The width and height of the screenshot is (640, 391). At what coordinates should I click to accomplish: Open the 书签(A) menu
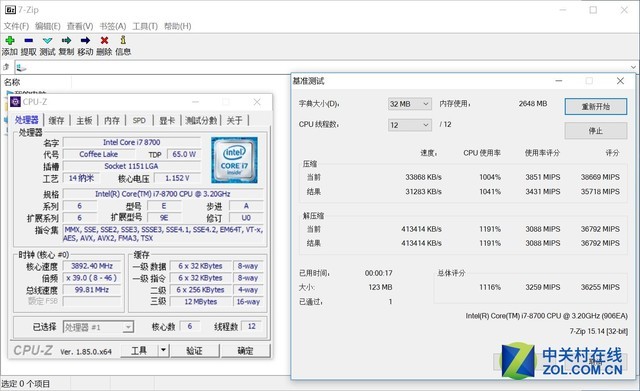[113, 26]
